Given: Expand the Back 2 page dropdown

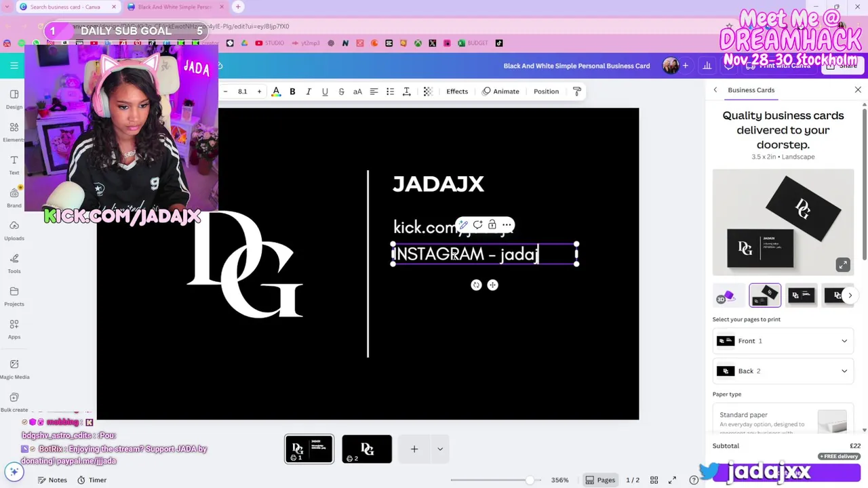Looking at the screenshot, I should click(x=783, y=371).
